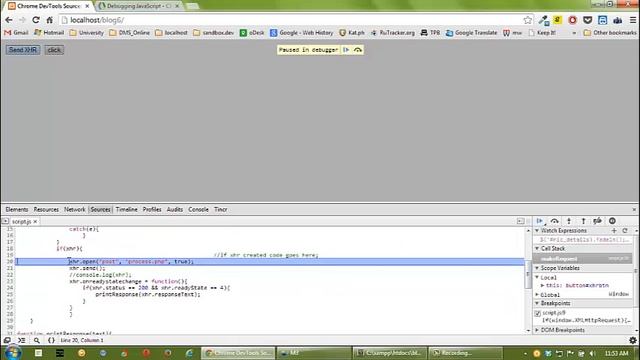Open the Gmail bookmark
The width and height of the screenshot is (640, 360).
pos(16,33)
